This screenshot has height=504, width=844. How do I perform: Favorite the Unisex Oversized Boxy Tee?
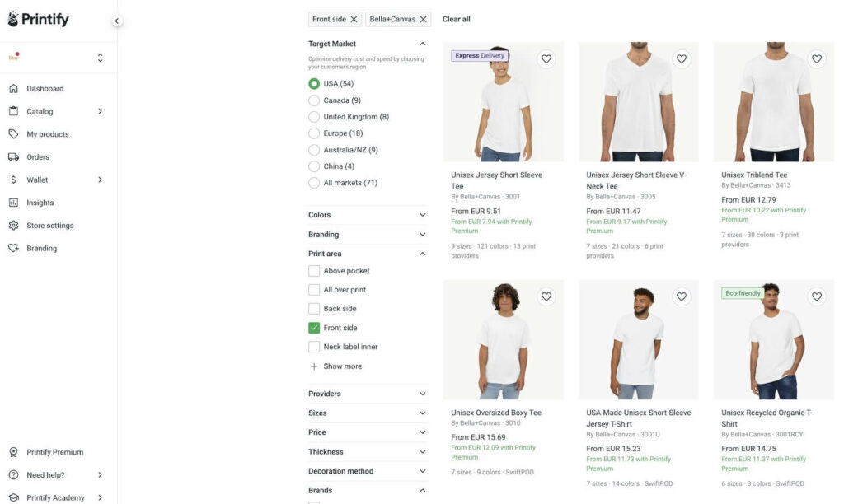coord(546,296)
